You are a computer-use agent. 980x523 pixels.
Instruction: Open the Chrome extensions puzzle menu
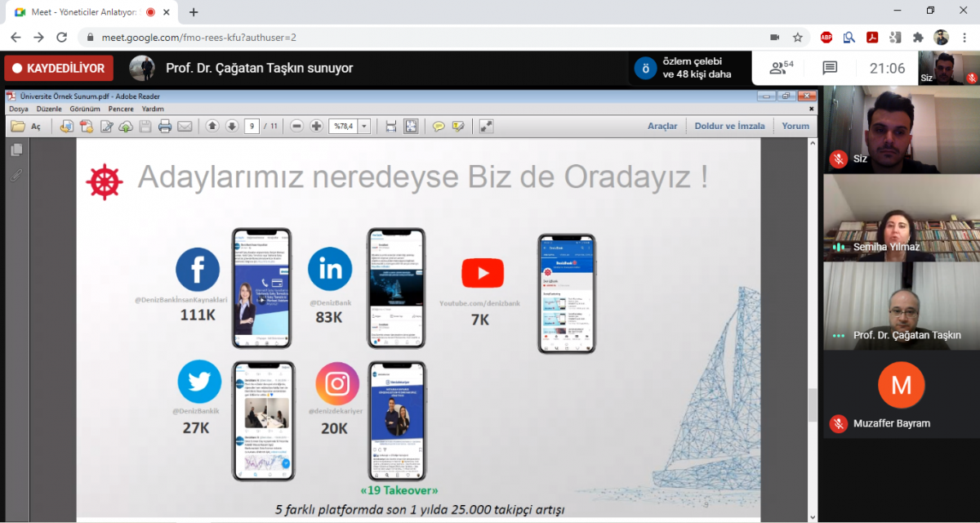[x=918, y=37]
